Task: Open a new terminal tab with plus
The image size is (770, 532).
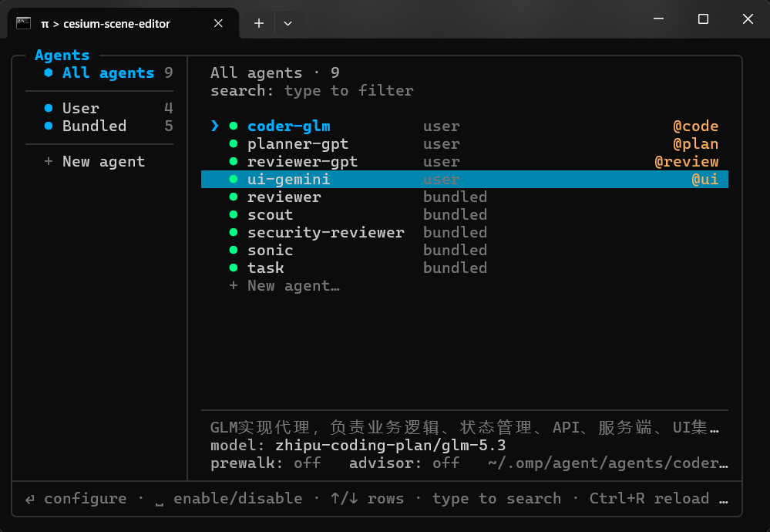Action: (259, 23)
